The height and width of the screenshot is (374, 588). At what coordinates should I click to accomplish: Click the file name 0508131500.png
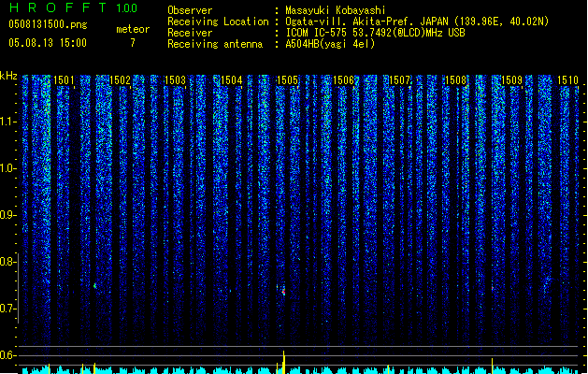[48, 24]
